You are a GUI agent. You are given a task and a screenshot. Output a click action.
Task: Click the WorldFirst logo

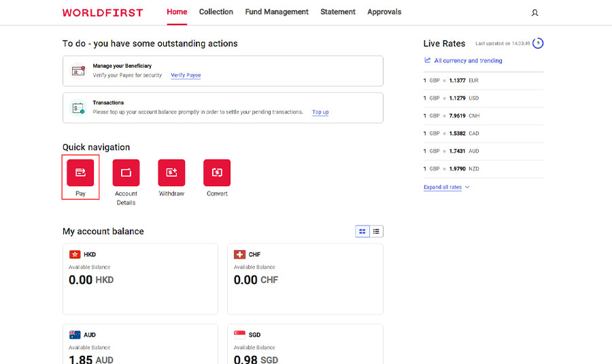pos(103,13)
